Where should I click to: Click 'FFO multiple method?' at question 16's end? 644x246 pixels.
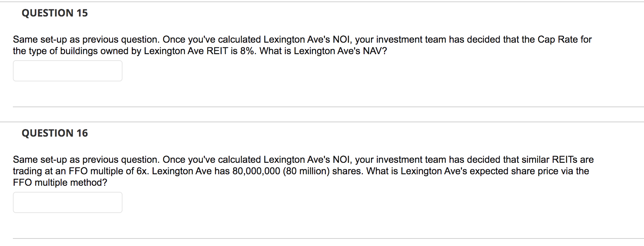click(x=60, y=183)
